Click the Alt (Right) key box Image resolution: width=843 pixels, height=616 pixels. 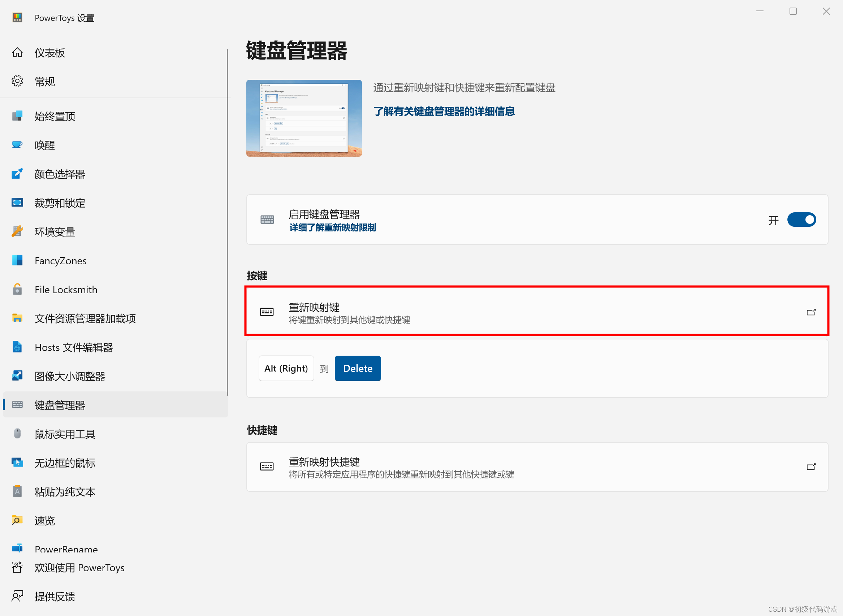pos(286,368)
